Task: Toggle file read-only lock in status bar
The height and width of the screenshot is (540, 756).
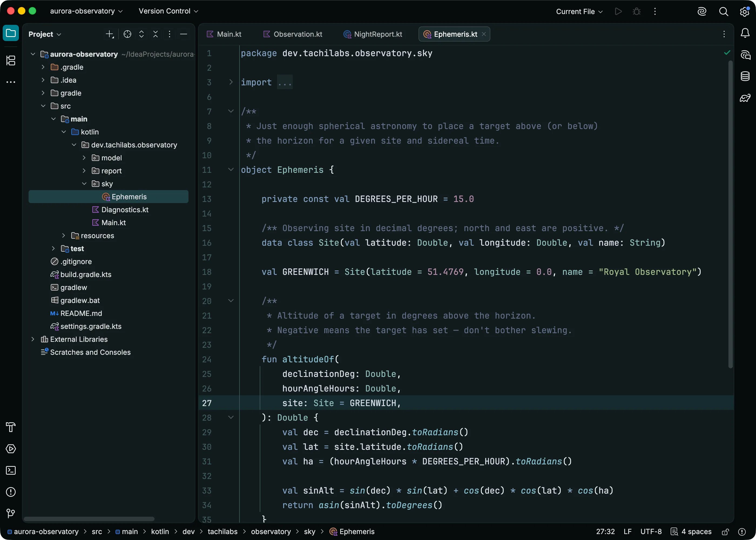Action: click(726, 532)
